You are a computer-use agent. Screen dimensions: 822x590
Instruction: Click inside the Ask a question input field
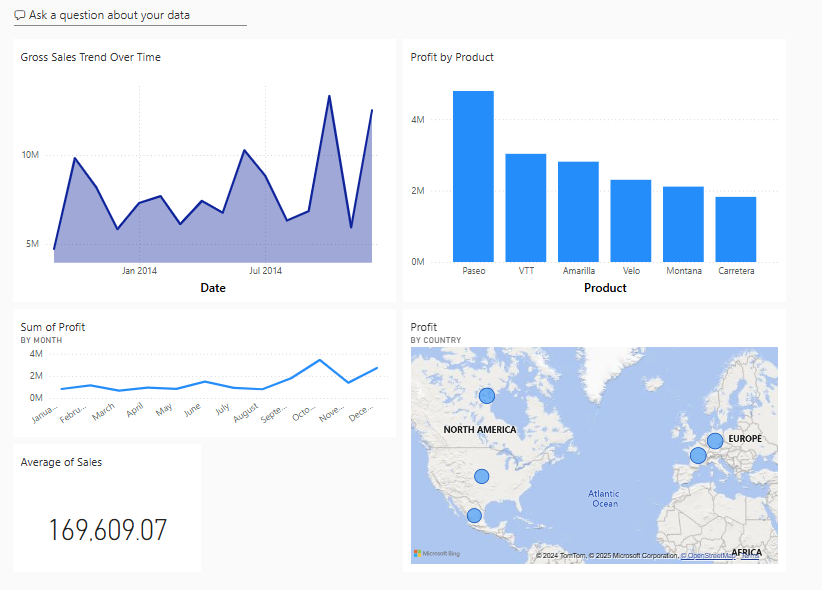120,14
